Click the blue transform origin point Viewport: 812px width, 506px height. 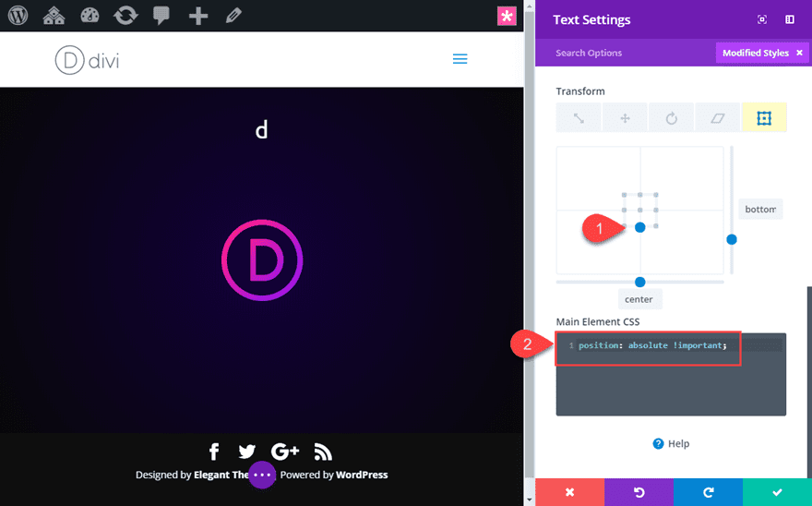coord(640,227)
